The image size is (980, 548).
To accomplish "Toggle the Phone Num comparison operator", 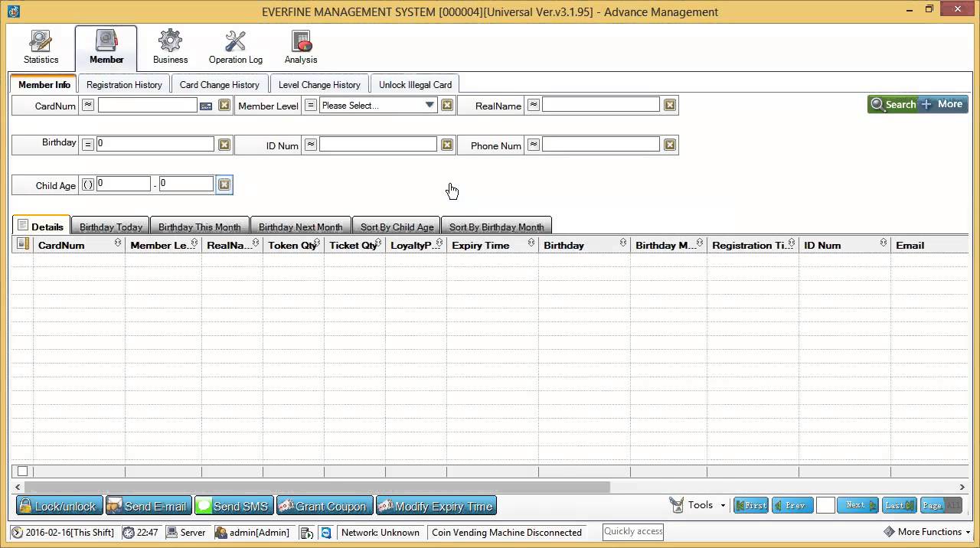I will (x=533, y=144).
